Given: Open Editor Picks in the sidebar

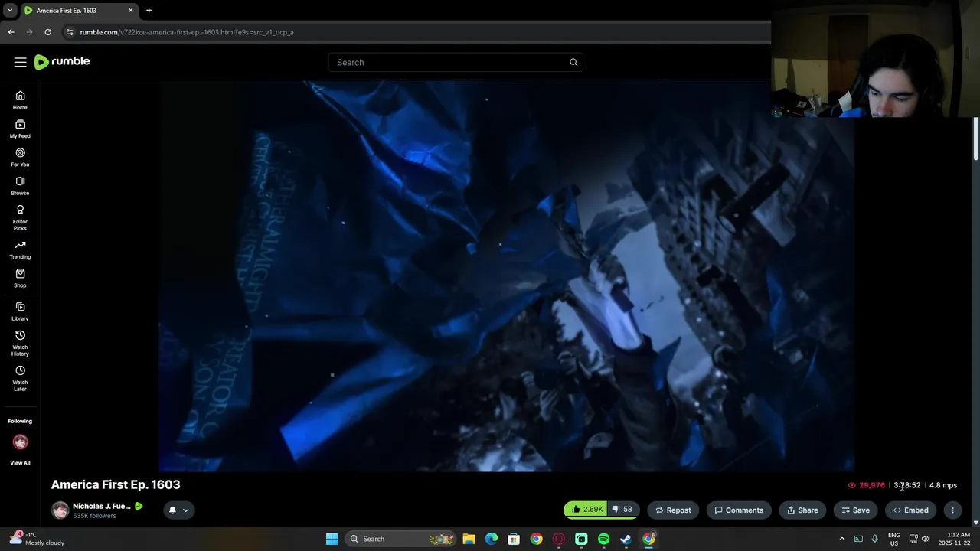Looking at the screenshot, I should [x=20, y=218].
